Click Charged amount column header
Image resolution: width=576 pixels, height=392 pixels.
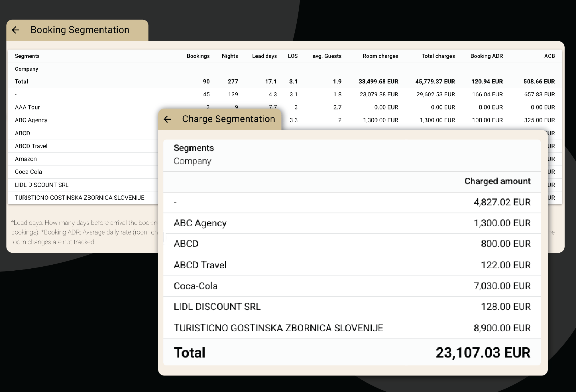coord(497,181)
